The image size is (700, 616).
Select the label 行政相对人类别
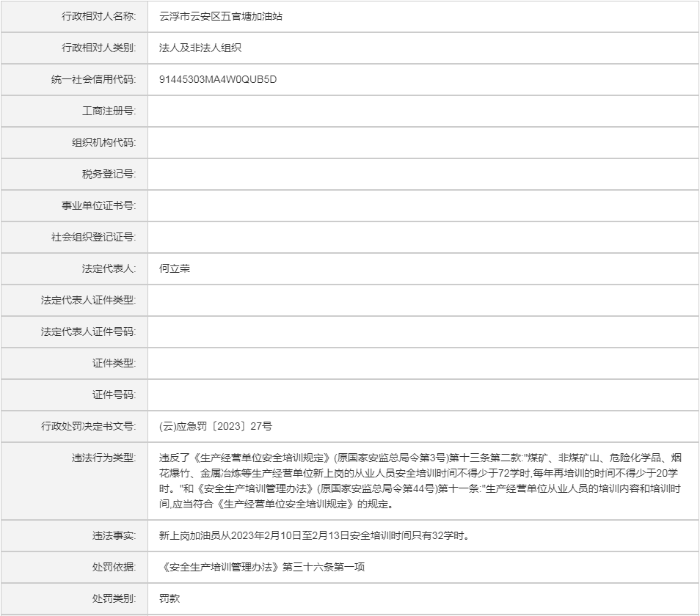pos(98,48)
